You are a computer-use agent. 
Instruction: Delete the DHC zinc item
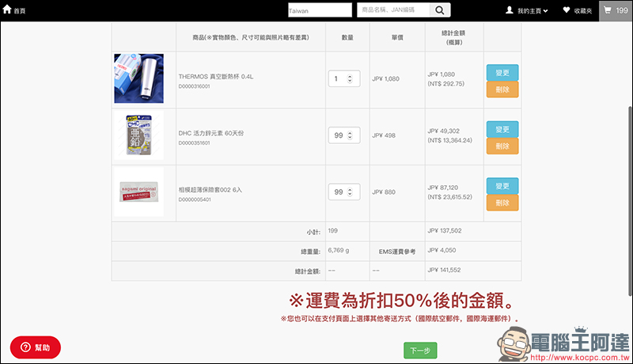pyautogui.click(x=502, y=146)
